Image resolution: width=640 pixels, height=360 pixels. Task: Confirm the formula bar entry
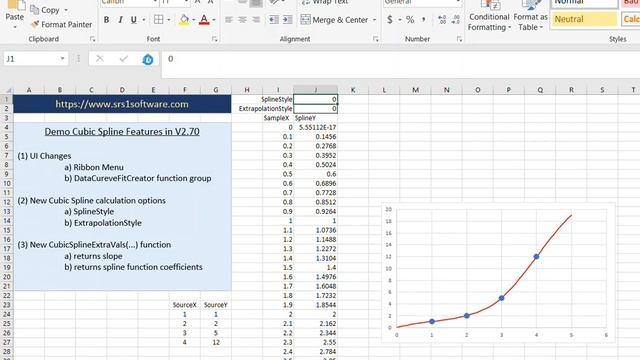click(x=124, y=59)
